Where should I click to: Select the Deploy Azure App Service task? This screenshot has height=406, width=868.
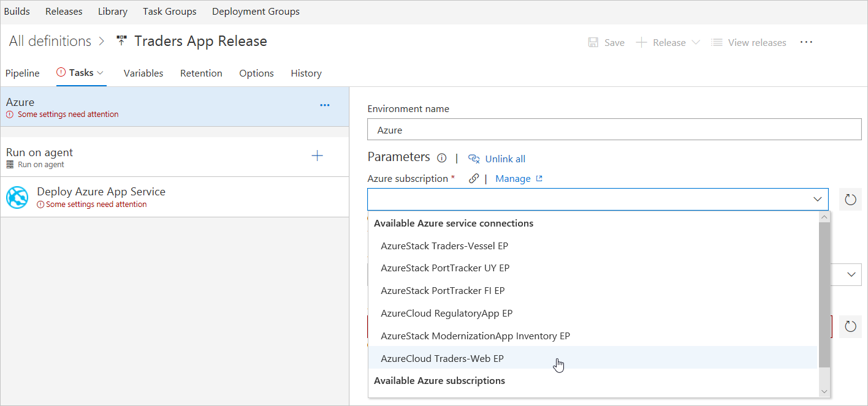coord(175,197)
